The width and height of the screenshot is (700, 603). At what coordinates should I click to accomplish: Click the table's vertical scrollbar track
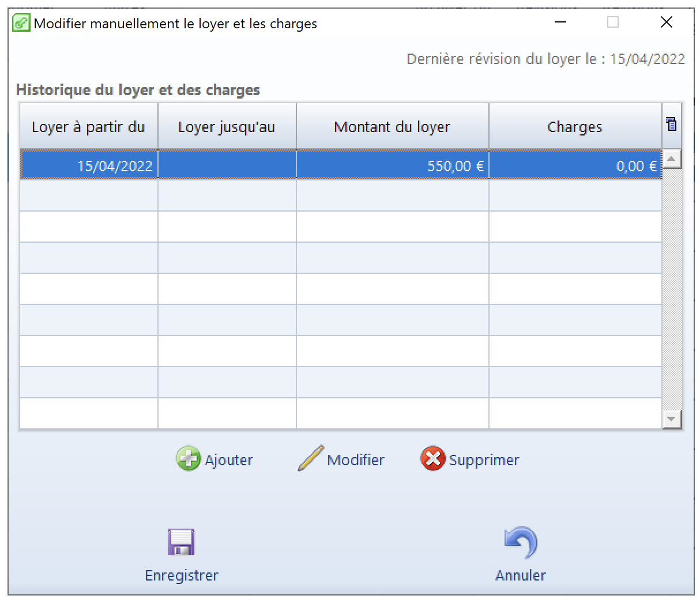(672, 289)
